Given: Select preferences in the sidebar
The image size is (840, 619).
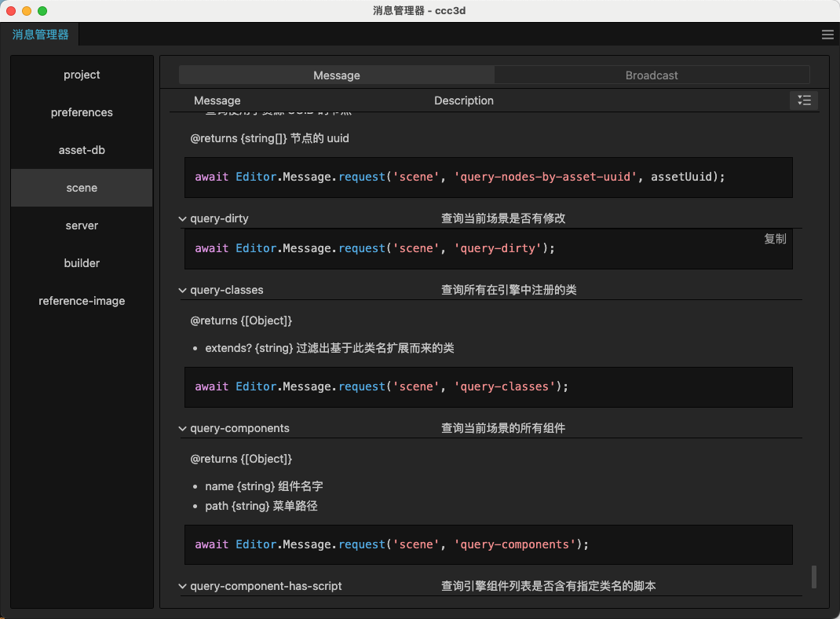Looking at the screenshot, I should tap(82, 112).
